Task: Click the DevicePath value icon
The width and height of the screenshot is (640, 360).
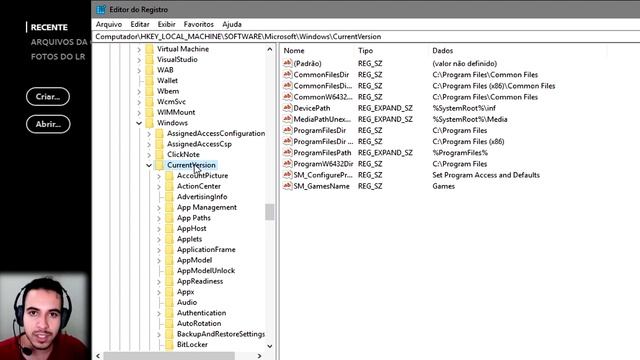Action: 287,108
